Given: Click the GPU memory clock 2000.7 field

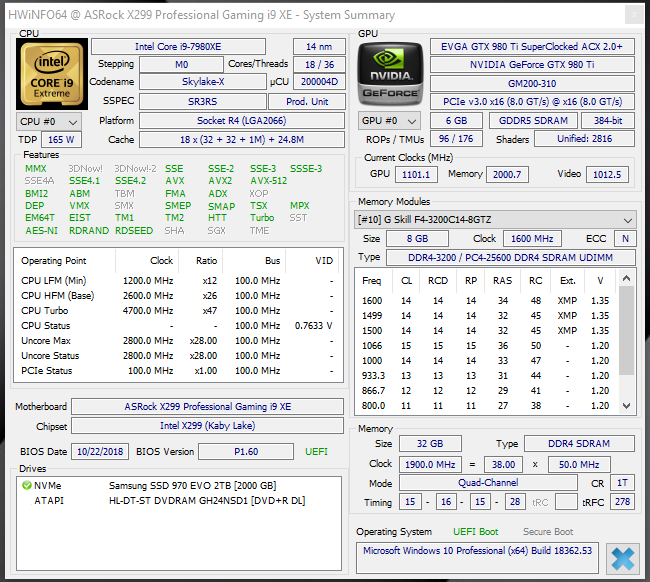Looking at the screenshot, I should coord(507,175).
